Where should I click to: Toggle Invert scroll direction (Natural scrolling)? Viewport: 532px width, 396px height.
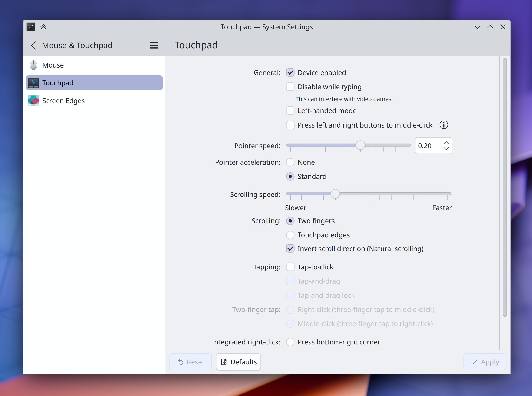290,249
